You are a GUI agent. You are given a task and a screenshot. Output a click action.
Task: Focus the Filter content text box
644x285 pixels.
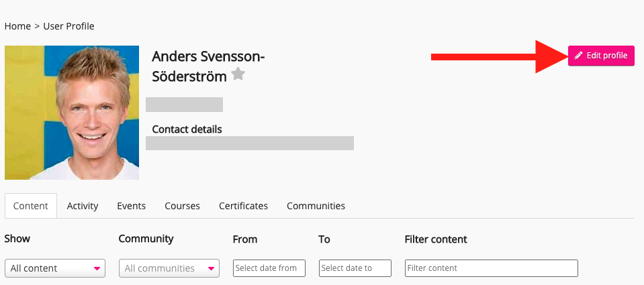pyautogui.click(x=491, y=268)
